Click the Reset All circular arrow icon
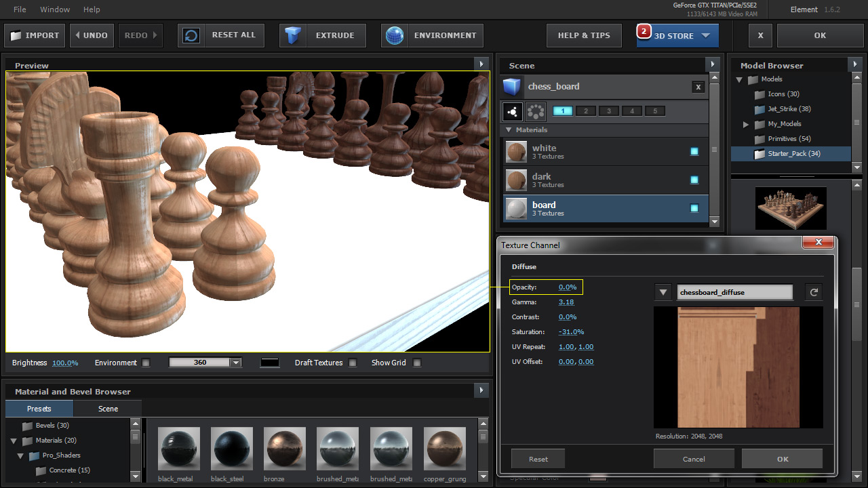The image size is (868, 488). pos(192,35)
